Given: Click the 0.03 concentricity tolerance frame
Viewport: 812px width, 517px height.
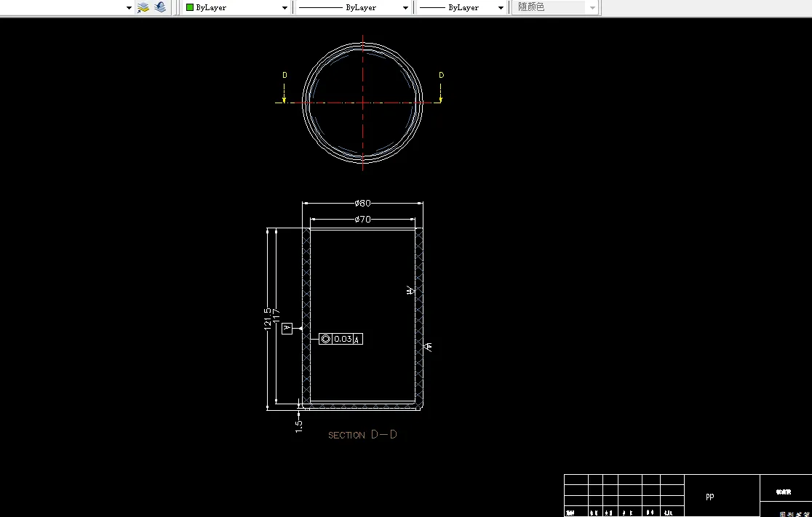Looking at the screenshot, I should pos(341,339).
